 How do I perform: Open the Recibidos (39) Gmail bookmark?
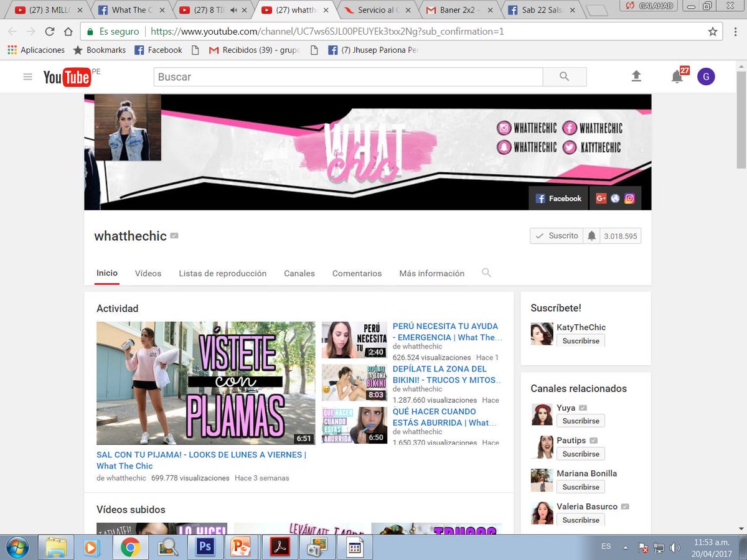pyautogui.click(x=255, y=50)
